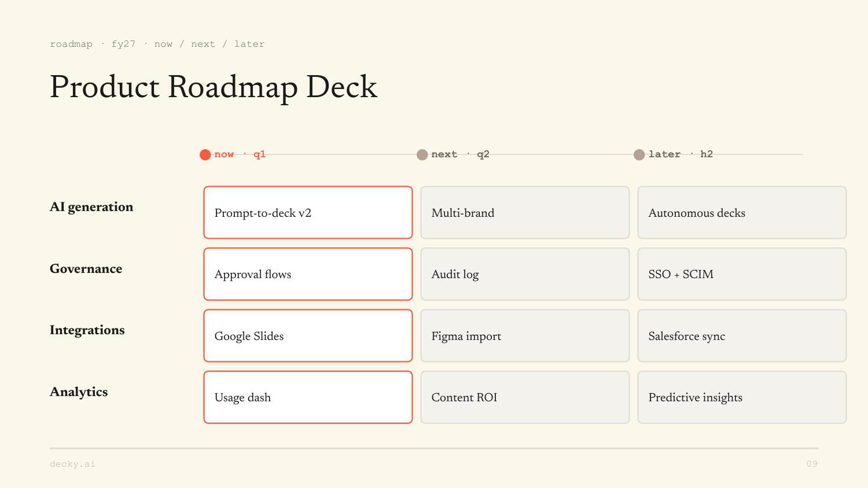Click the Autonomous decks card
The image size is (868, 488).
click(742, 212)
